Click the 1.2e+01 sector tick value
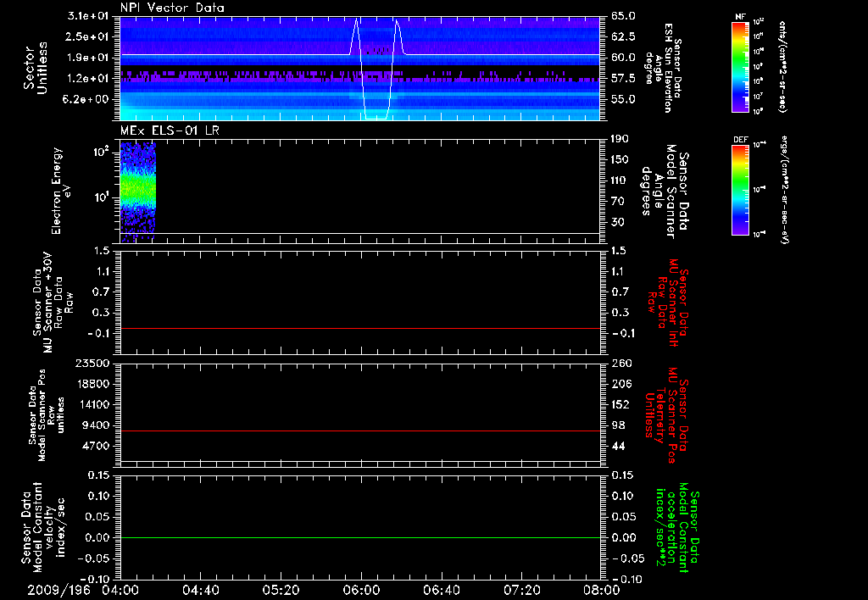 [88, 78]
